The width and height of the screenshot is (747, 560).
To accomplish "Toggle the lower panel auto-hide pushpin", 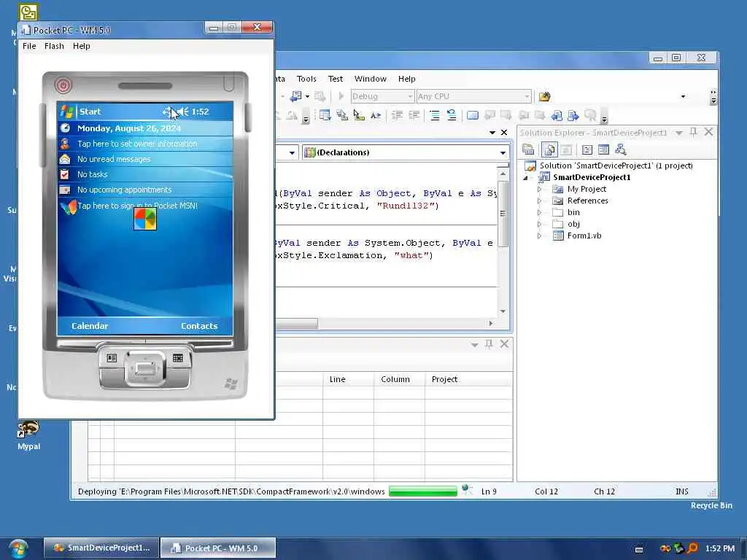I will 489,344.
